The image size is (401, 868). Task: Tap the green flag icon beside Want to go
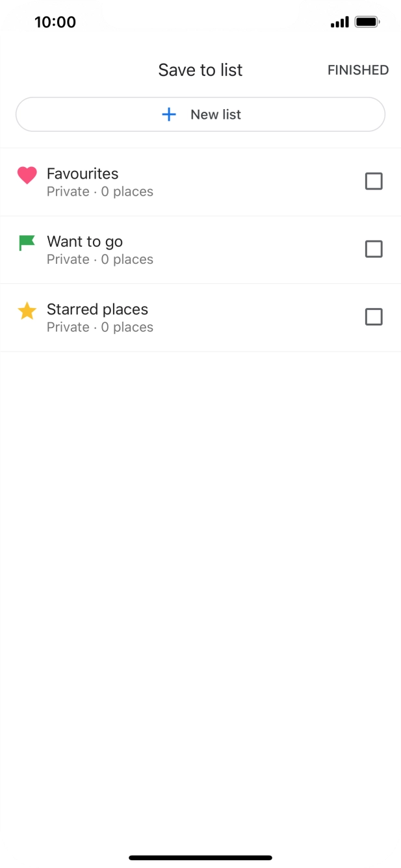tap(27, 242)
